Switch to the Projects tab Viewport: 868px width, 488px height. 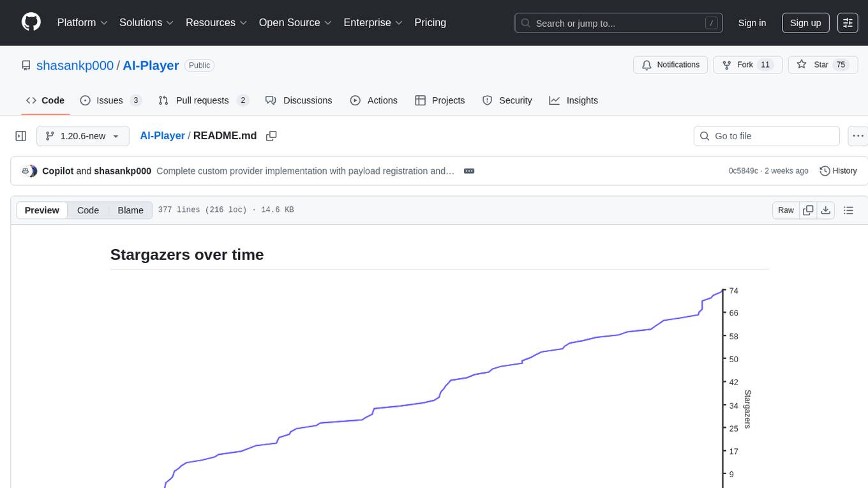pyautogui.click(x=440, y=100)
